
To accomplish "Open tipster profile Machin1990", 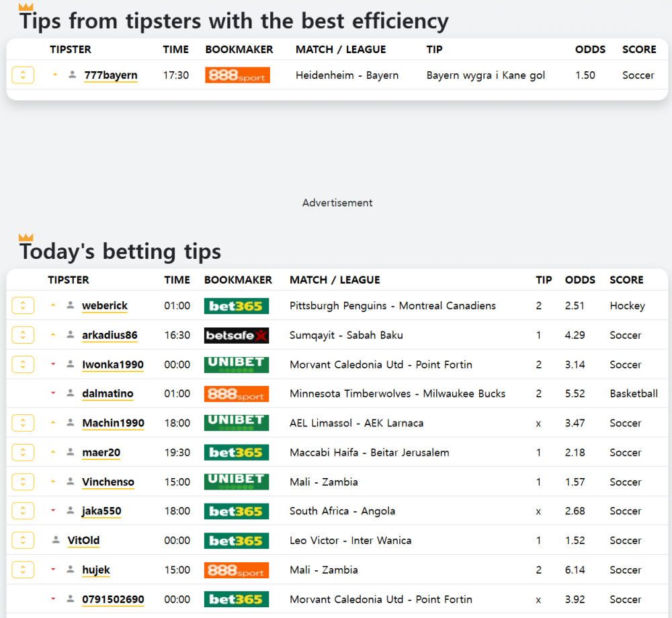I will (x=113, y=423).
